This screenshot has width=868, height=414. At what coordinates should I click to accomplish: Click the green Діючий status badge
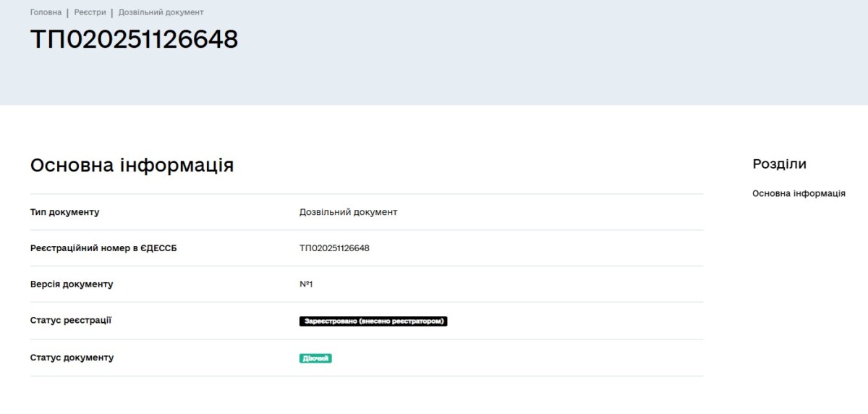coord(315,358)
